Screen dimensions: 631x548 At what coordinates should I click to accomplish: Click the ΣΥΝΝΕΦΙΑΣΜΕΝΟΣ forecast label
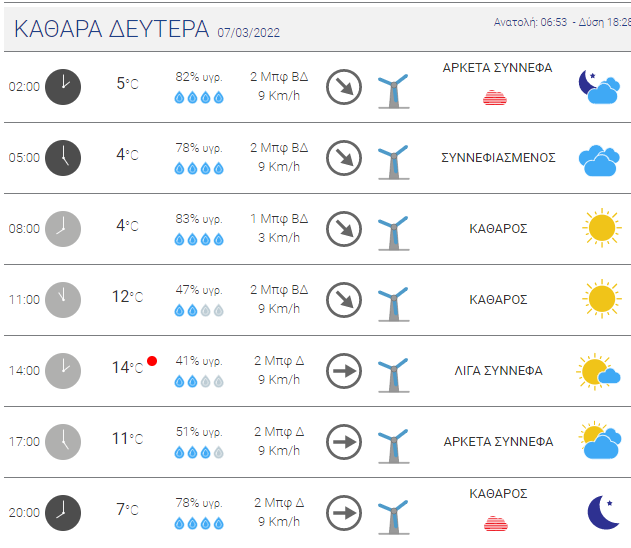(498, 158)
